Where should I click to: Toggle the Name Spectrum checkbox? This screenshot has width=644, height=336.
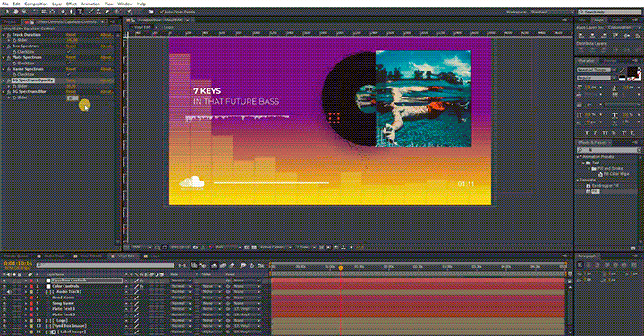(x=69, y=75)
